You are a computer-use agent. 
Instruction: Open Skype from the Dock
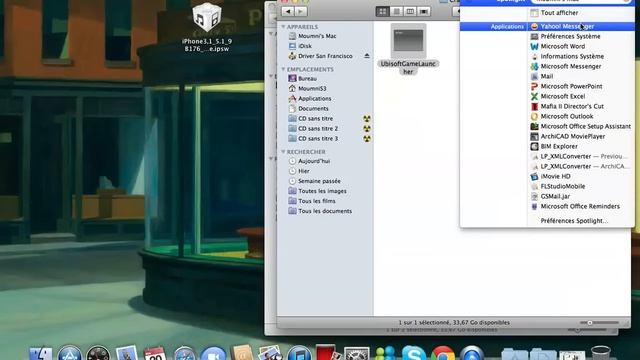[414, 353]
